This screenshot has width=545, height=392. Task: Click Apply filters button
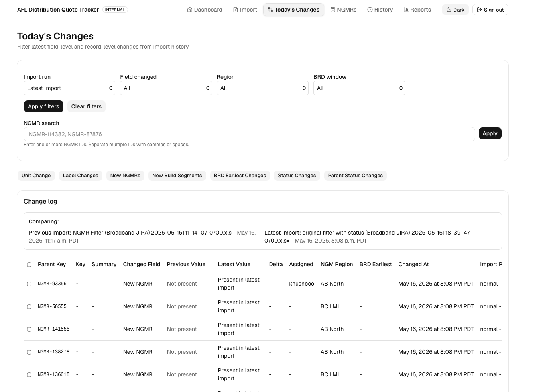coord(43,106)
